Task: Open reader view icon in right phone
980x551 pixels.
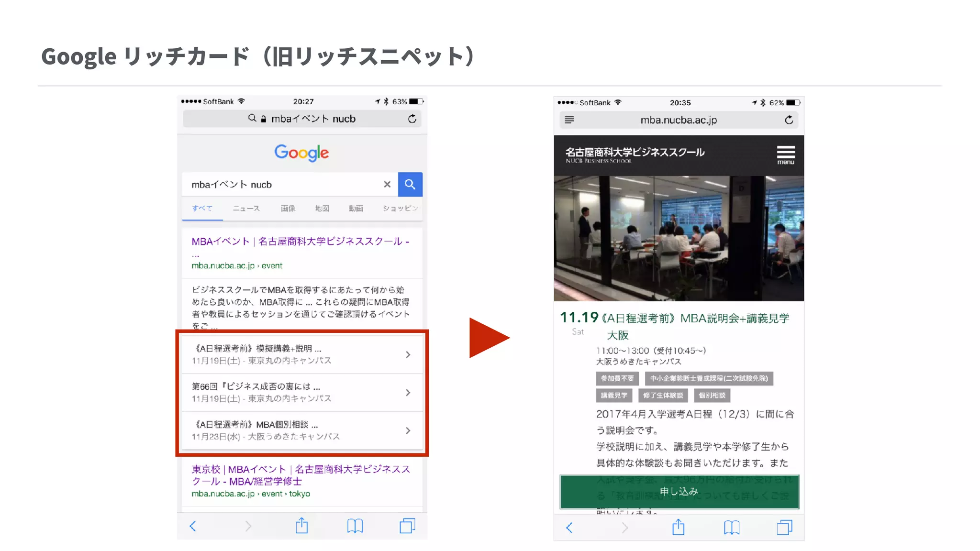Action: click(x=569, y=120)
